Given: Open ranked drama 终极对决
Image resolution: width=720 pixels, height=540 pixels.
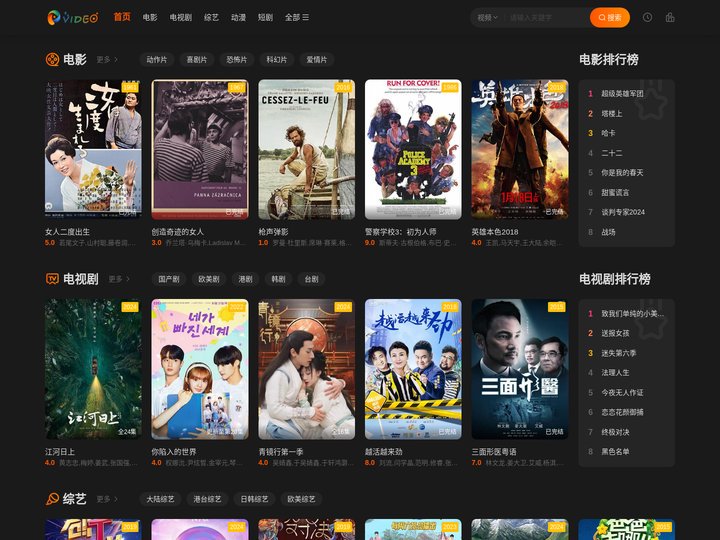Looking at the screenshot, I should point(615,432).
